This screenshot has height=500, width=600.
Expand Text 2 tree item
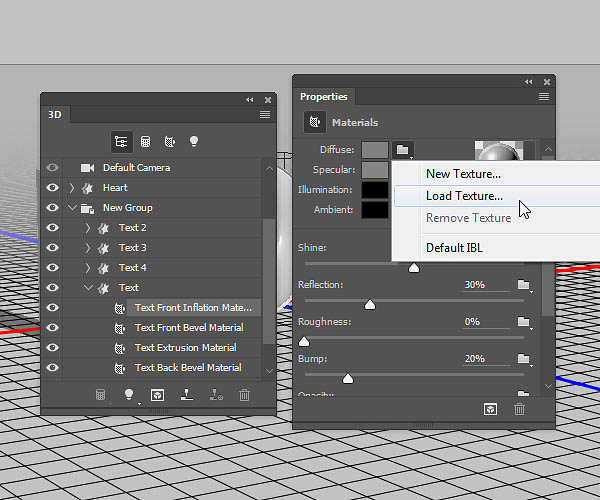[x=88, y=228]
